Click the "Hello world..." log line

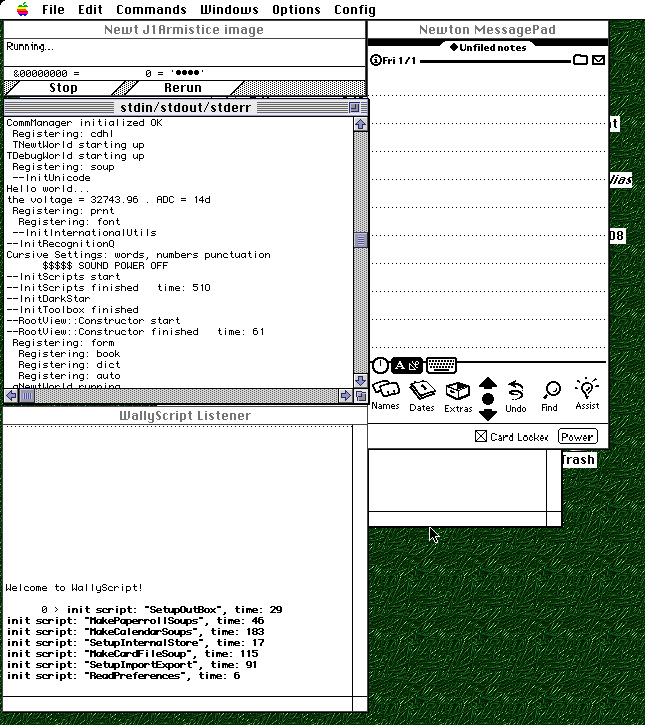tap(48, 189)
